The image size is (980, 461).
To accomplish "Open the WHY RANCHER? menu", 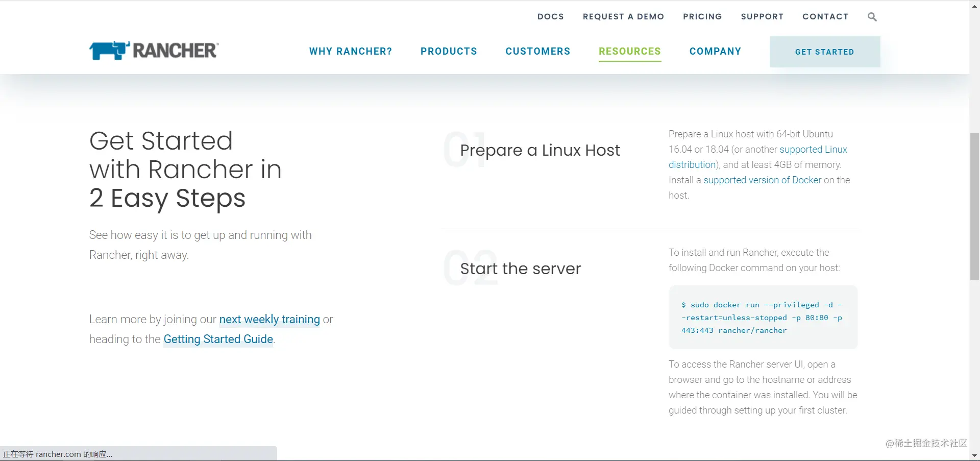I will coord(351,51).
